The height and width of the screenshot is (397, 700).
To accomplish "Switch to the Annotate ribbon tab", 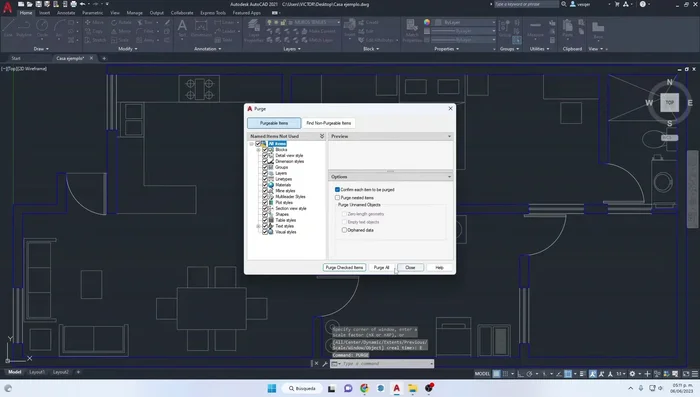I will pyautogui.click(x=66, y=13).
